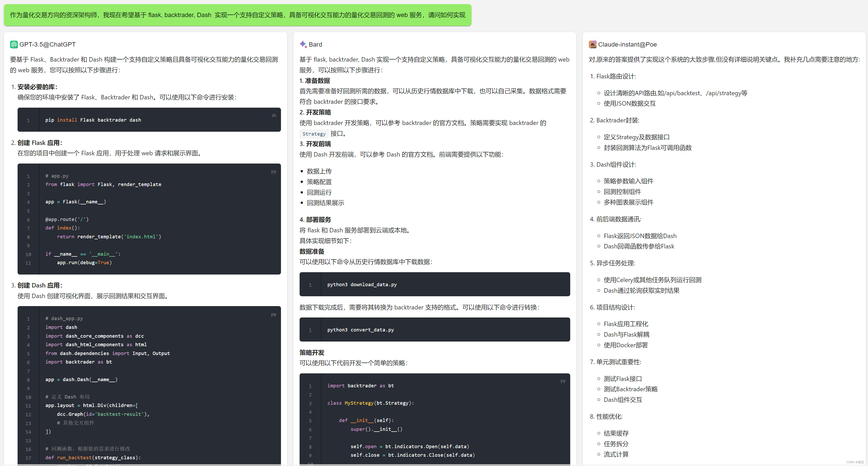868x466 pixels.
Task: Click the '# dash_app.py' comment line
Action: pos(64,319)
